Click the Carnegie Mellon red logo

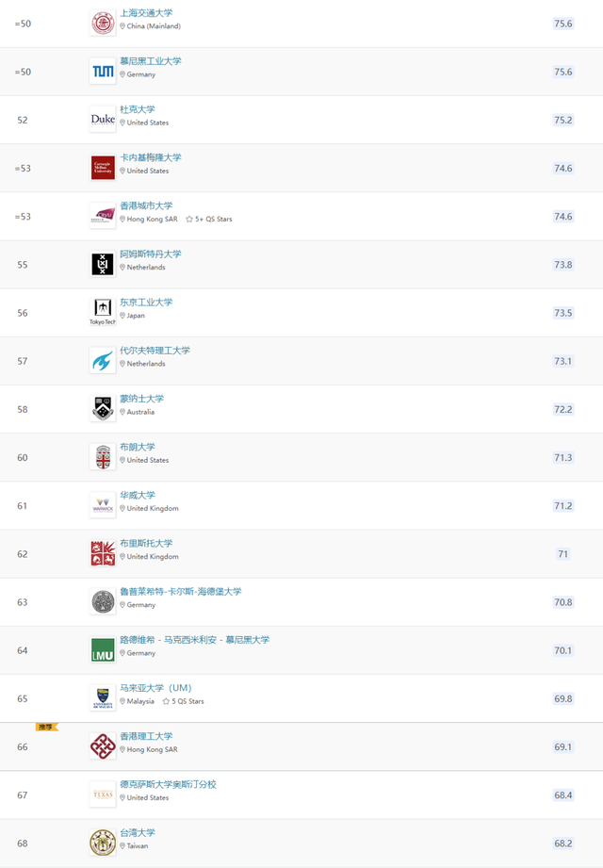[102, 168]
